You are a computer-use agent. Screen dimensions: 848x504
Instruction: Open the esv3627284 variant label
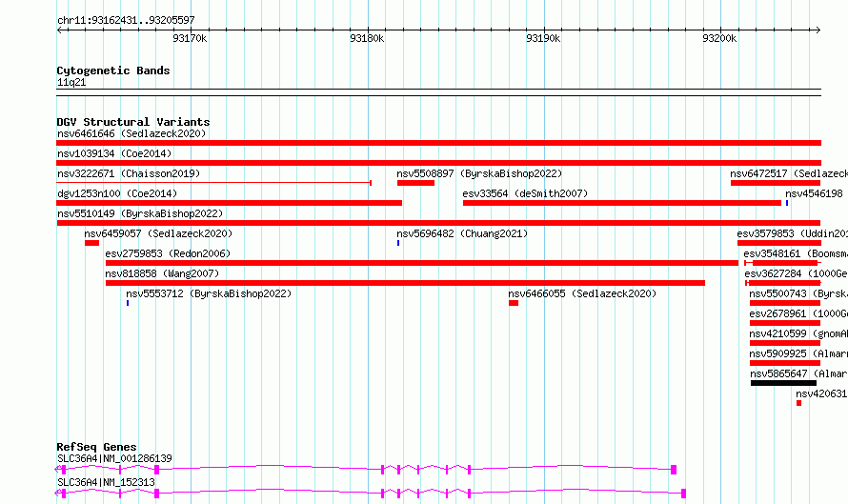(797, 273)
